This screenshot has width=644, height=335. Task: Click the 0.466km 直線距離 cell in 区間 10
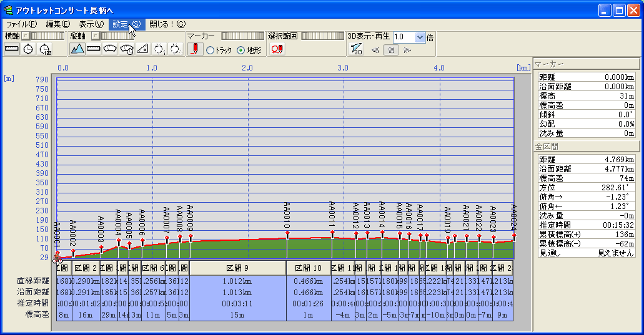309,282
